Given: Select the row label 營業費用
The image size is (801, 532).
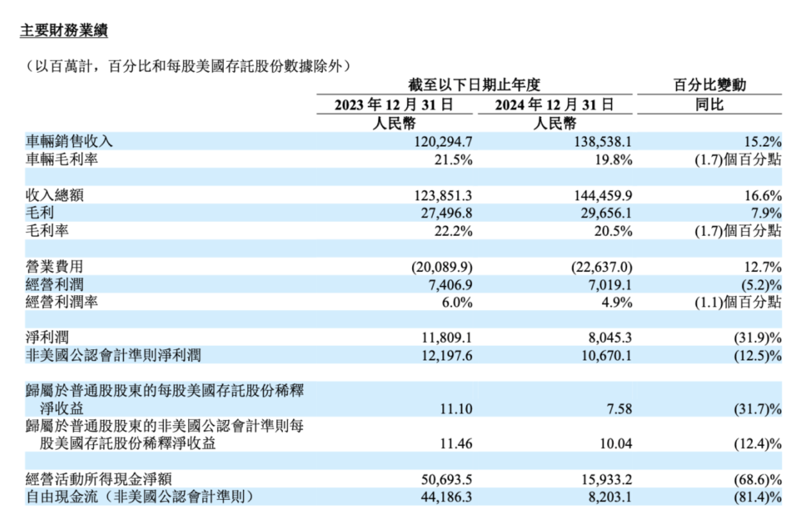Looking at the screenshot, I should [54, 267].
